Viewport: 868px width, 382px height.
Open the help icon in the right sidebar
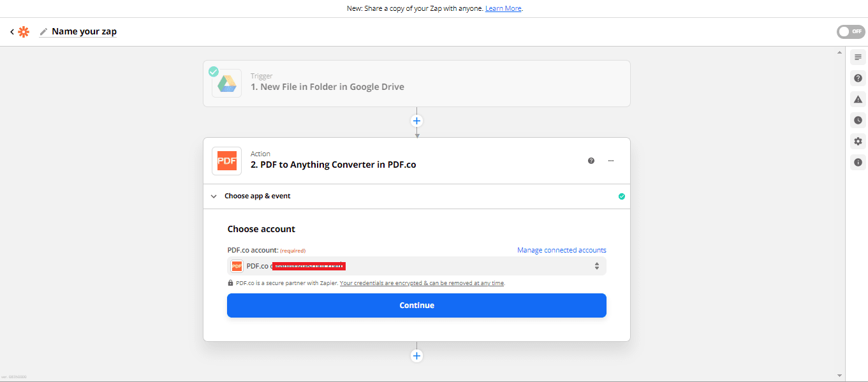pyautogui.click(x=858, y=78)
